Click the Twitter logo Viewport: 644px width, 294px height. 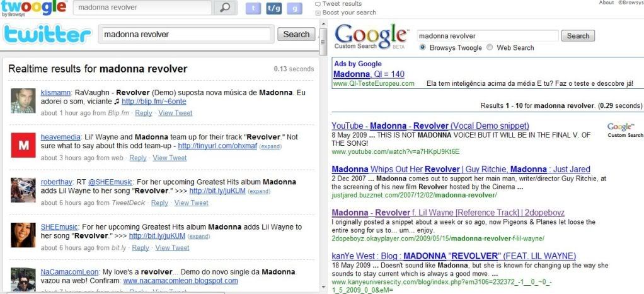(47, 34)
